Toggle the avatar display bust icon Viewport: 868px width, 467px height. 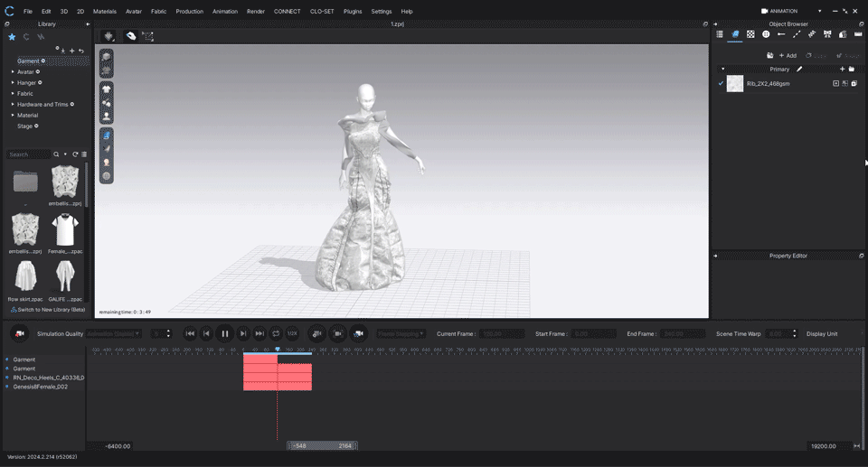coord(107,116)
